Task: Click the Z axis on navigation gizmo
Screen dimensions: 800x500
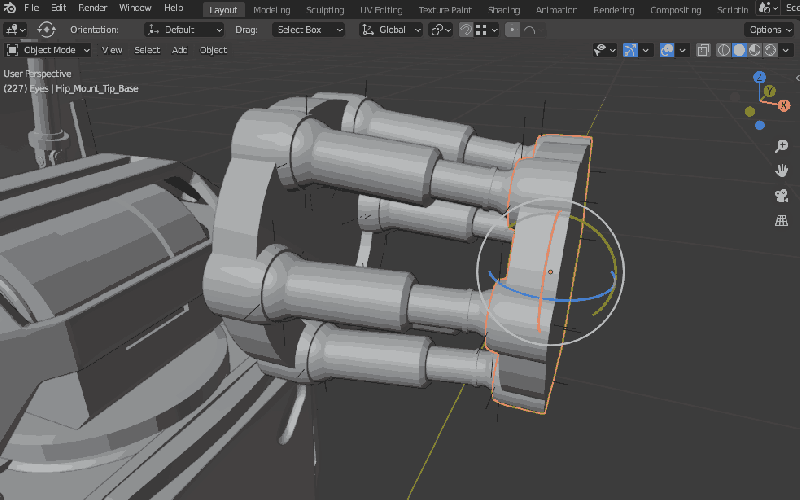Action: click(759, 78)
